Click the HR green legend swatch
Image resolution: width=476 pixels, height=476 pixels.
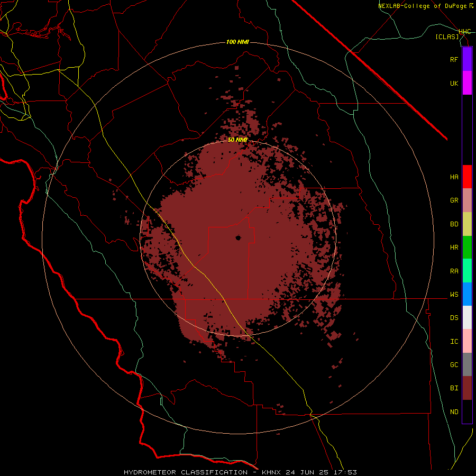point(467,248)
